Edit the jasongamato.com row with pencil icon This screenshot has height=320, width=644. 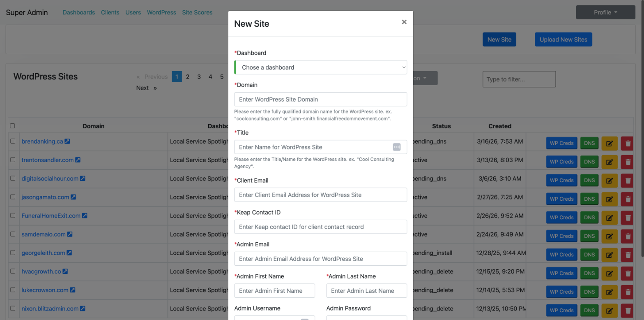tap(609, 199)
